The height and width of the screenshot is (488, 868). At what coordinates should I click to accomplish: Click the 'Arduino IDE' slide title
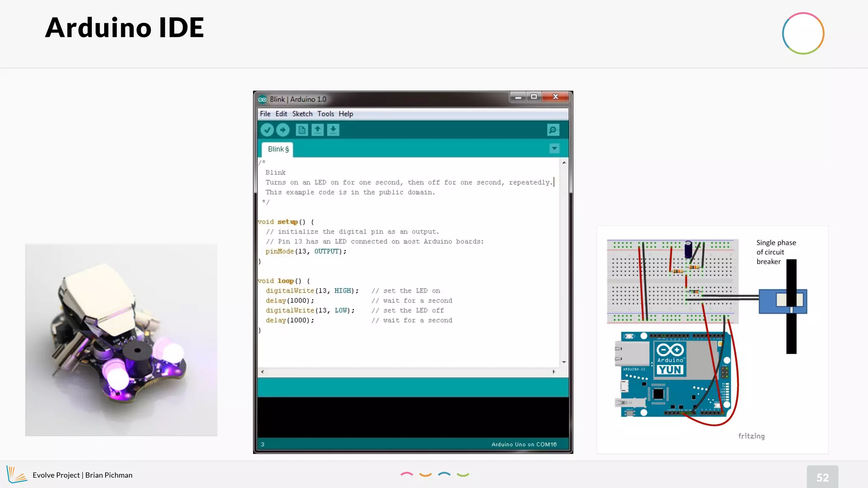125,28
